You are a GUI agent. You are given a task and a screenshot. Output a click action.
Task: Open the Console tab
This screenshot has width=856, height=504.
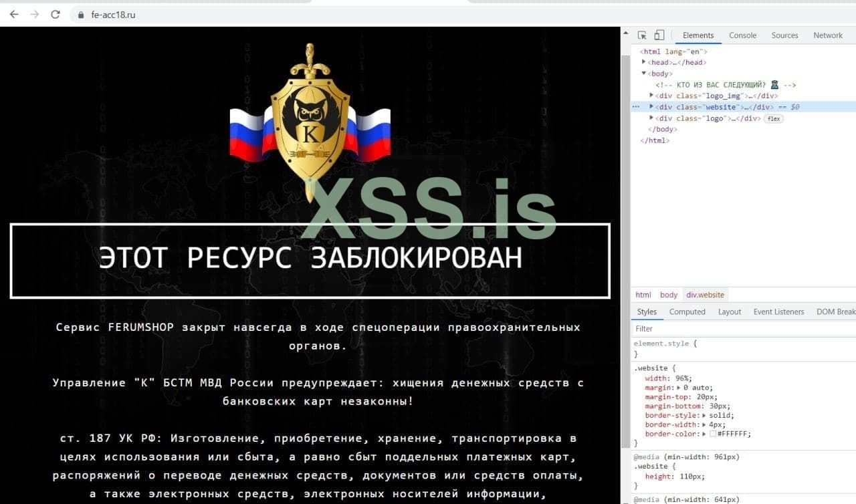pyautogui.click(x=742, y=35)
